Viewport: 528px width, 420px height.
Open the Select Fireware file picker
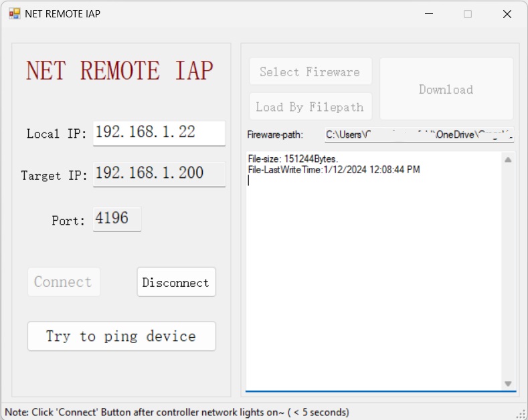310,72
